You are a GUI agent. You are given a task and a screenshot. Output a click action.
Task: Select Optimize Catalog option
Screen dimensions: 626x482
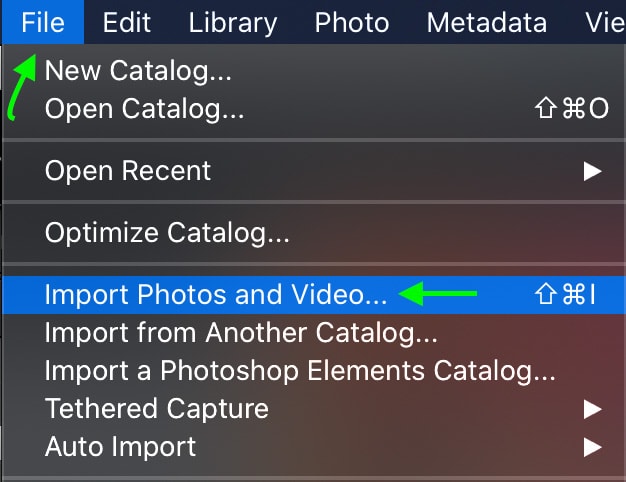[314, 233]
